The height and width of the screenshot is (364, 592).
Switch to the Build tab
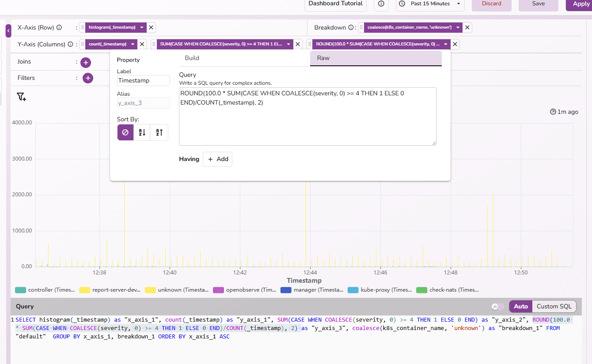192,58
